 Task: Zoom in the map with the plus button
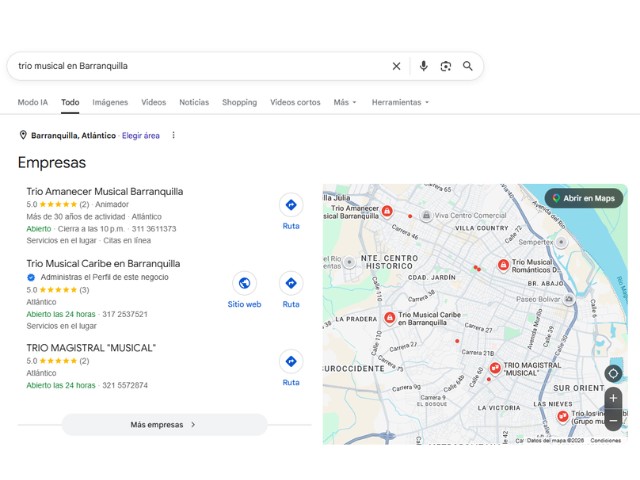coord(613,398)
